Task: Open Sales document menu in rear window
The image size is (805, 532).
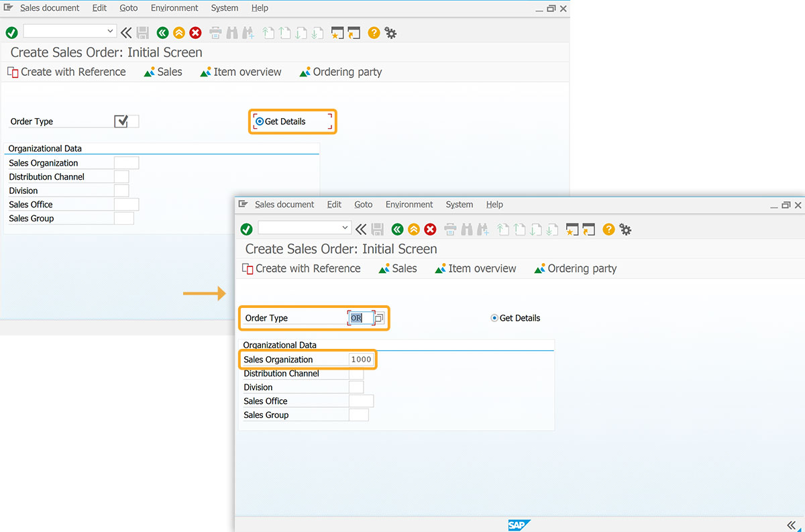Action: pyautogui.click(x=50, y=8)
